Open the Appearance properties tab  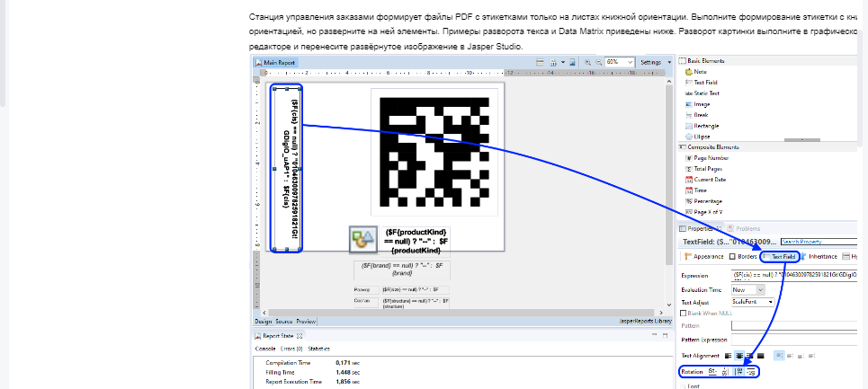click(x=703, y=256)
